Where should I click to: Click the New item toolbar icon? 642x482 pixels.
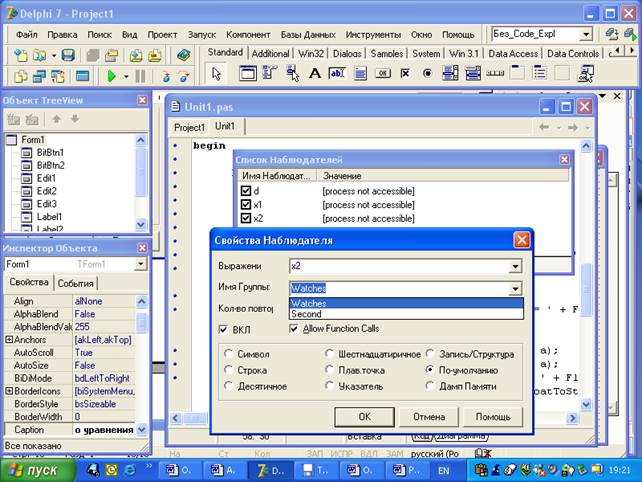(x=20, y=55)
